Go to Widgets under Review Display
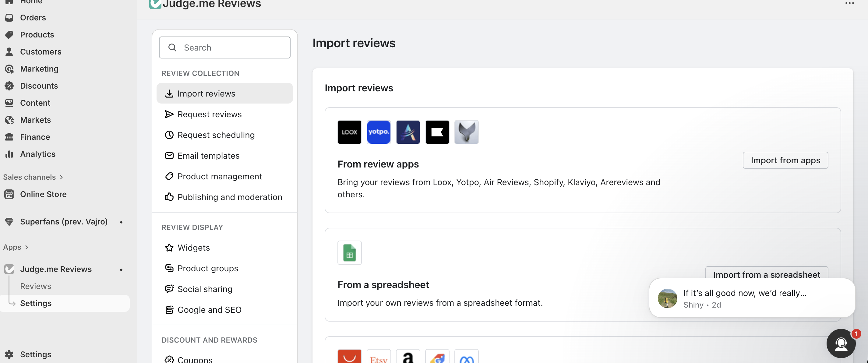 coord(193,247)
